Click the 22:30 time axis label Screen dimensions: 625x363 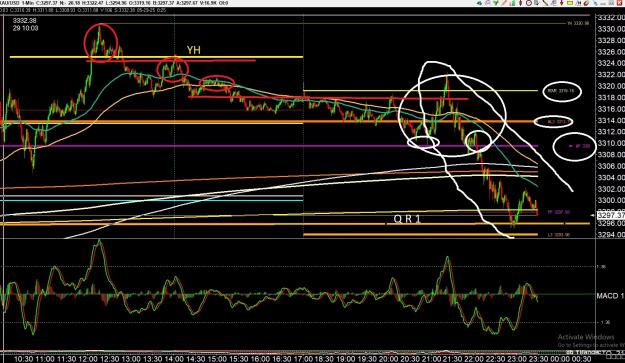(496, 359)
